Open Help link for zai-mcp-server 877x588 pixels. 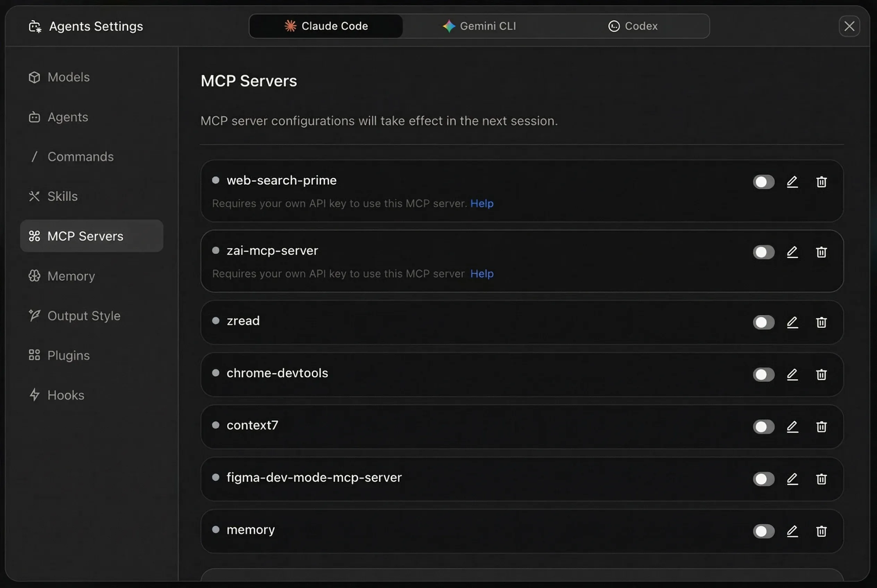click(x=482, y=274)
